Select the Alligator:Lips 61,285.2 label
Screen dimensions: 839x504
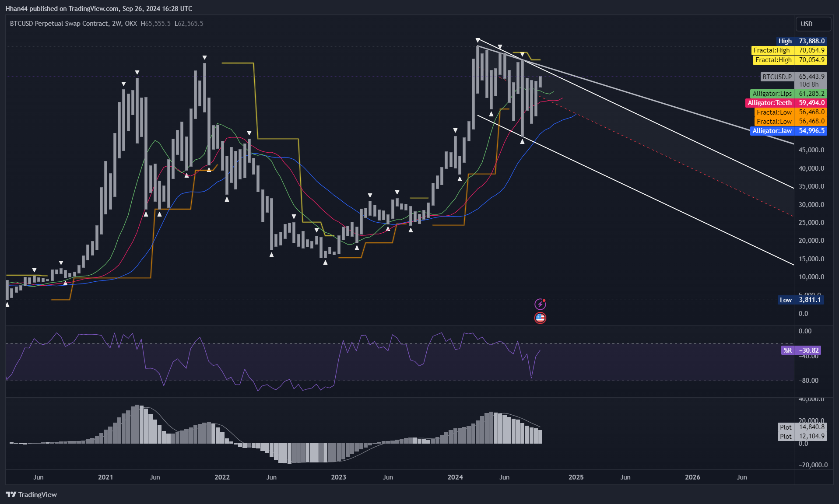789,94
